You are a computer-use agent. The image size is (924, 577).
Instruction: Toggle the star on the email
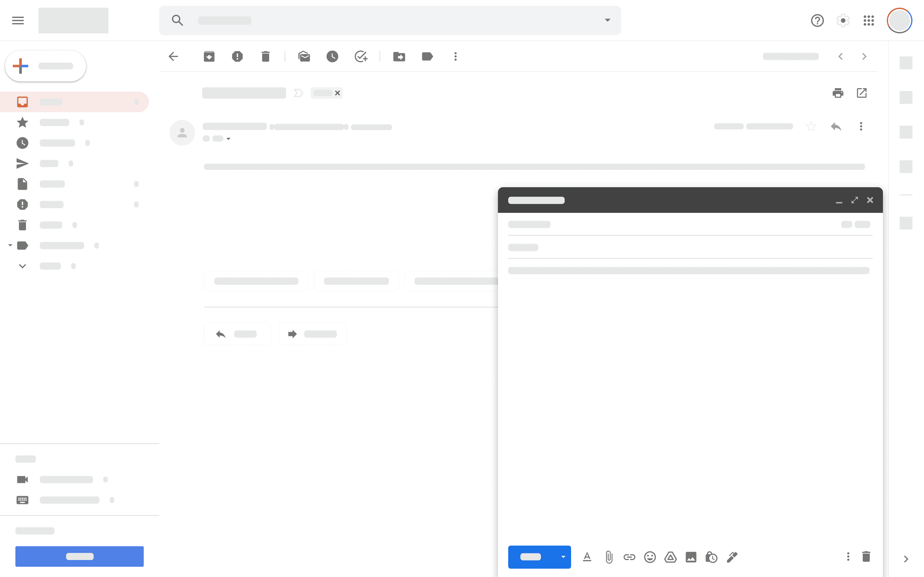coord(811,126)
